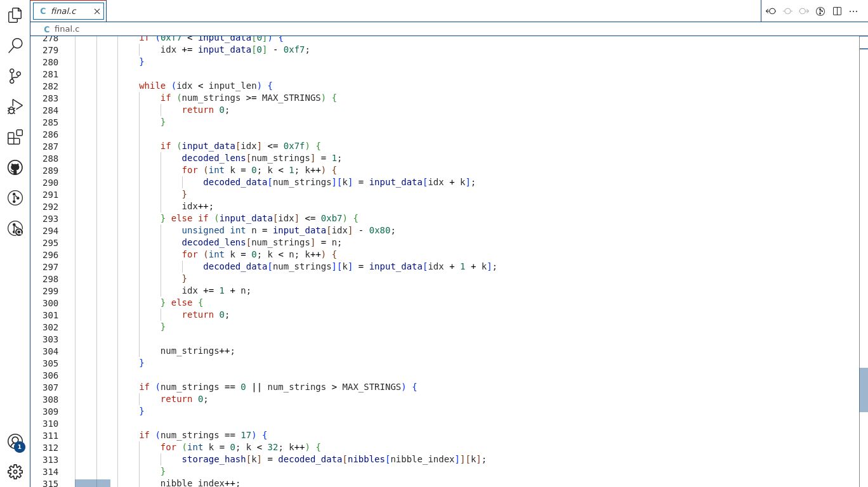868x487 pixels.
Task: Click 'for (int k = 0; k < 32; k++) {' line
Action: coord(240,448)
